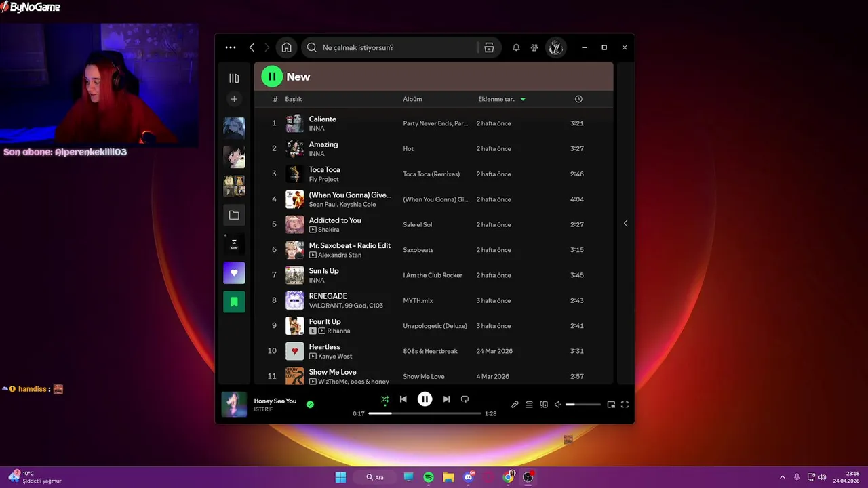Viewport: 868px width, 488px height.
Task: Mute with the volume speaker icon
Action: click(x=558, y=405)
